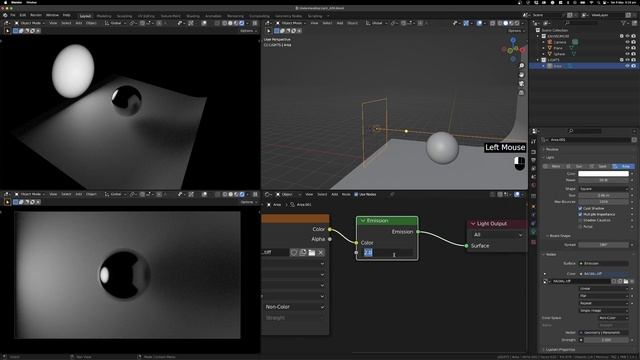Toggle snapping magnet in top-left viewport header
640x360 pixels.
142,23
